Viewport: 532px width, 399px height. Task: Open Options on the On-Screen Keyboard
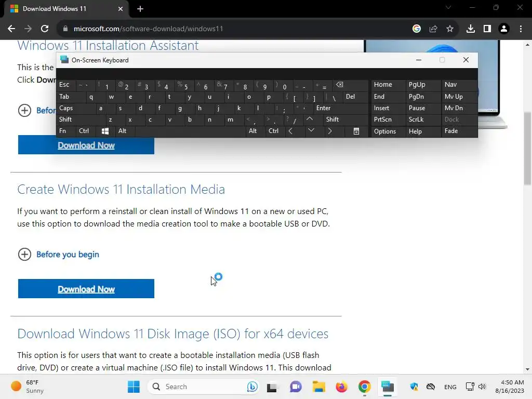coord(389,131)
